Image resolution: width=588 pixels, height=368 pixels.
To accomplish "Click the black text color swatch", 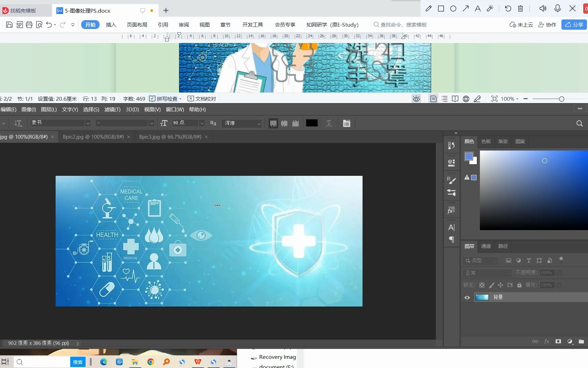I will 312,123.
